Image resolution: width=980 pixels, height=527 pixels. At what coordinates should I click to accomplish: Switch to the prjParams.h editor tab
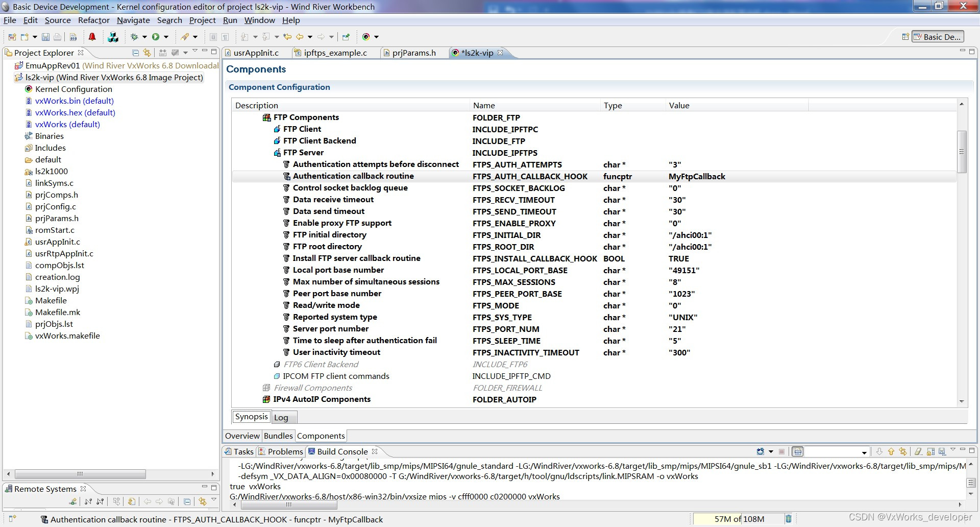(x=414, y=53)
